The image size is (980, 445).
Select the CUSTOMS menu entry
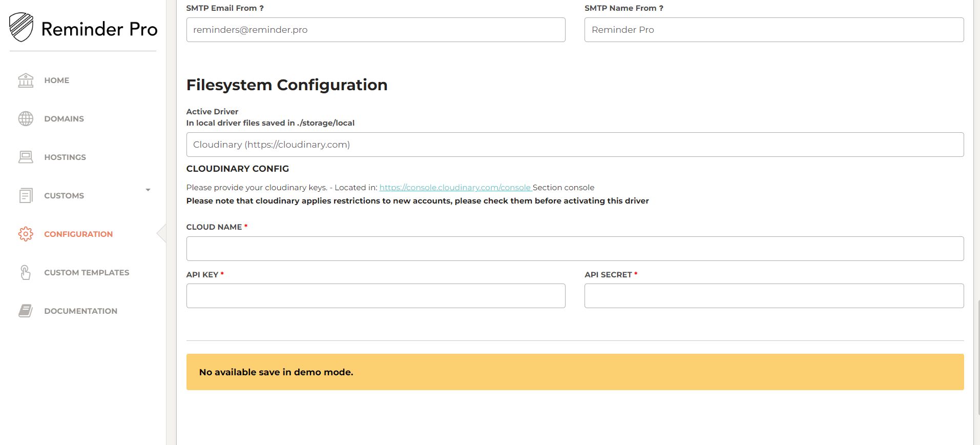coord(64,196)
